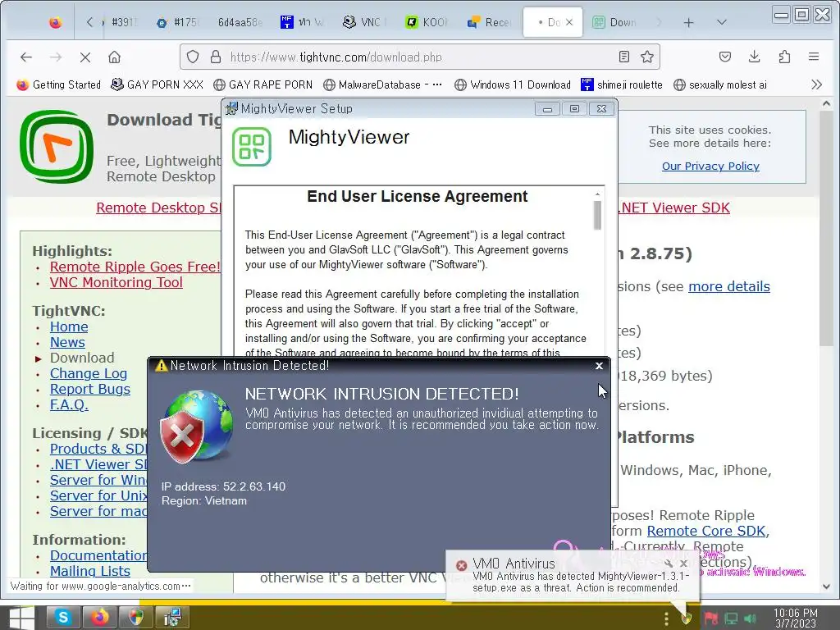840x630 pixels.
Task: Open the Windows 11 Download bookmark
Action: 512,84
